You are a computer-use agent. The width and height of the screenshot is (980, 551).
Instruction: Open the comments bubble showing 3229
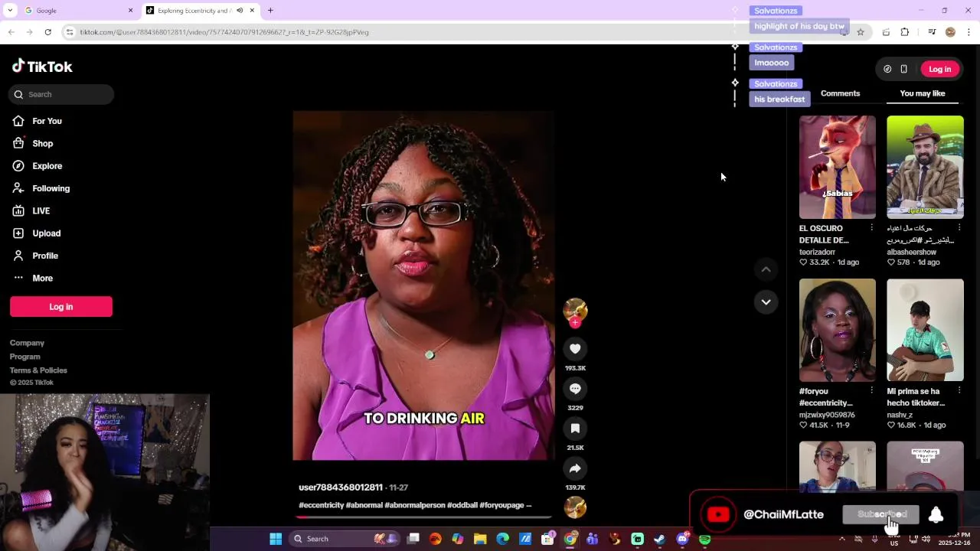coord(575,389)
